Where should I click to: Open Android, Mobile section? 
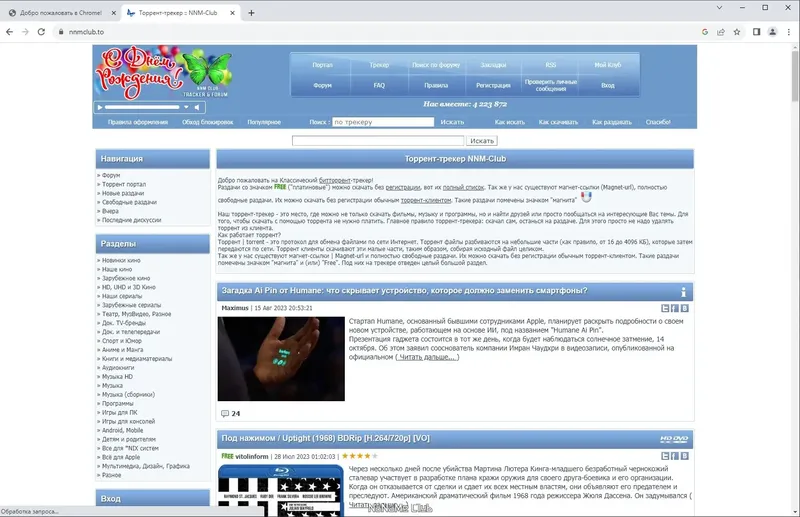122,430
